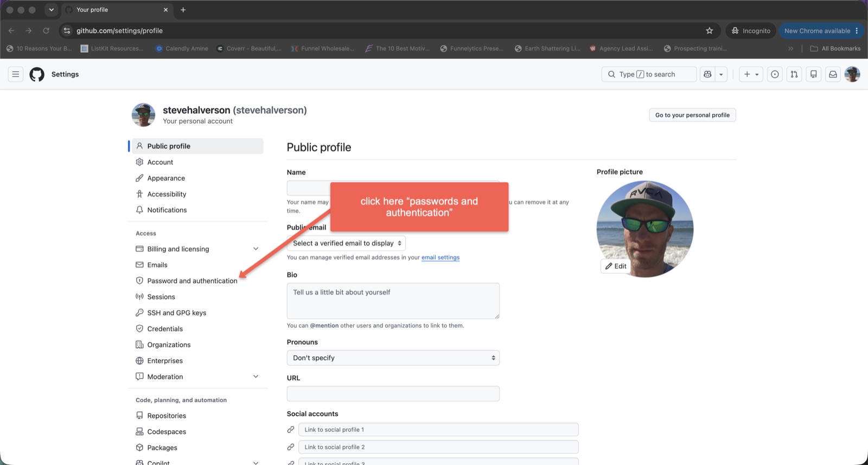Screen dimensions: 868x465
Task: Select Public profile in sidebar
Action: pos(197,146)
